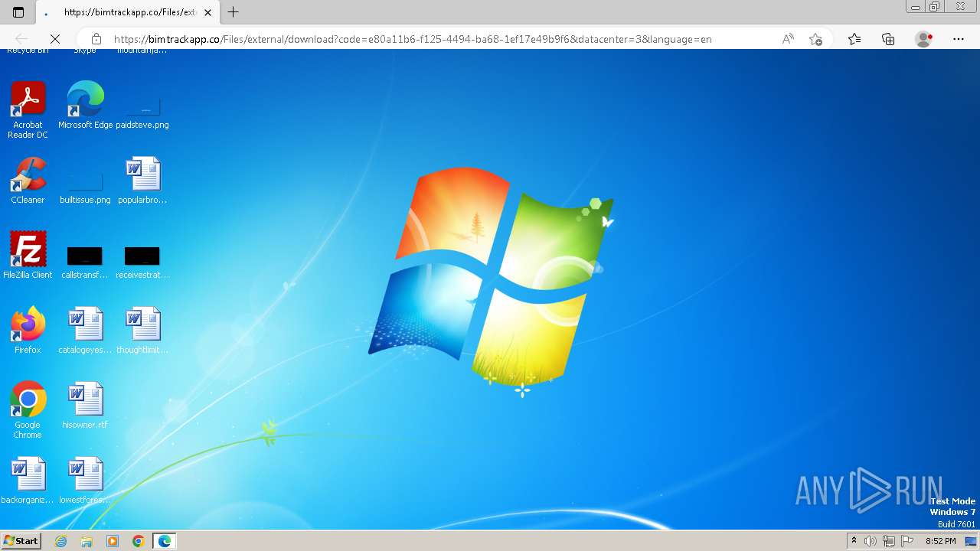Activate the Edge taskbar button
This screenshot has height=551, width=980.
pos(165,541)
